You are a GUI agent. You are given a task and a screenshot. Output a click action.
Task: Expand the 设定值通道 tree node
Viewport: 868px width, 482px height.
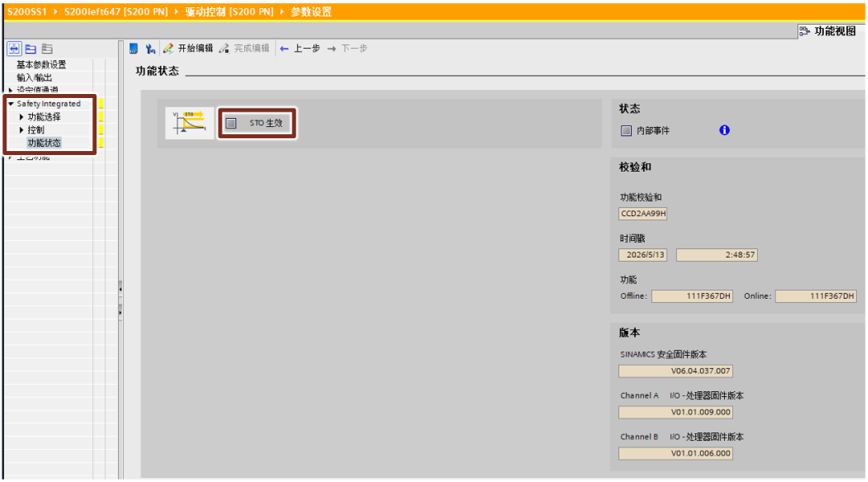click(x=10, y=90)
